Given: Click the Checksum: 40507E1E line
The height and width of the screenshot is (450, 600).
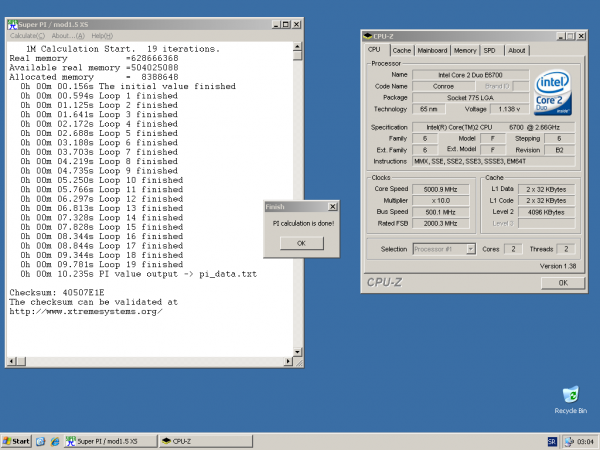Looking at the screenshot, I should tap(57, 293).
